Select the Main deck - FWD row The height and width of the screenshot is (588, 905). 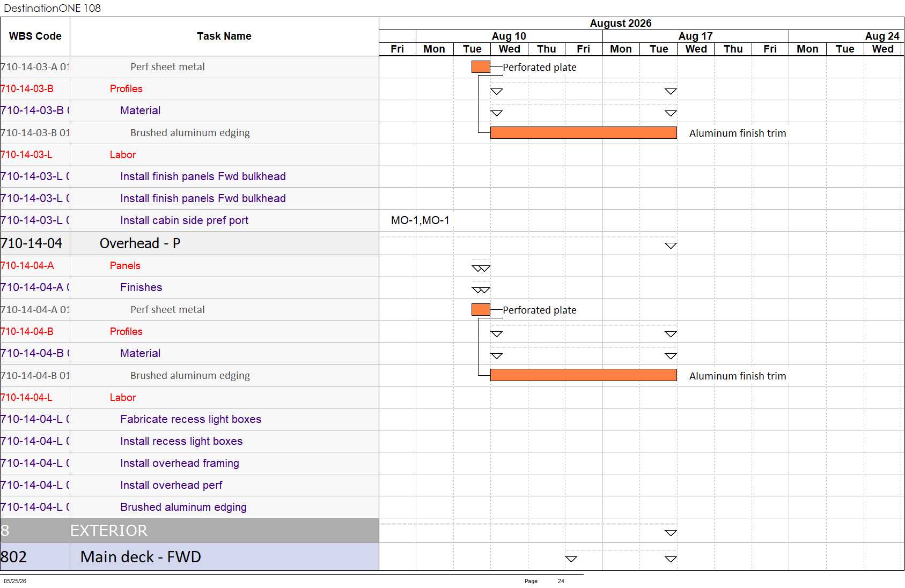[x=189, y=557]
